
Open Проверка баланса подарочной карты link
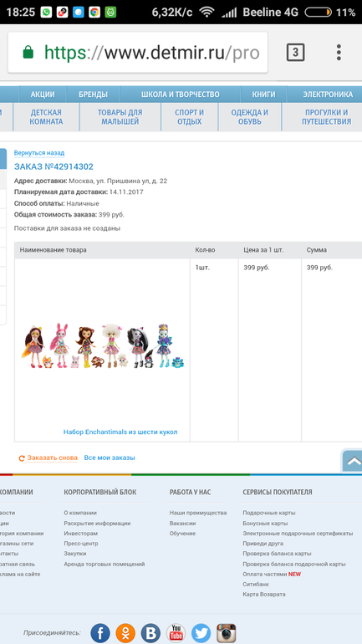[294, 565]
